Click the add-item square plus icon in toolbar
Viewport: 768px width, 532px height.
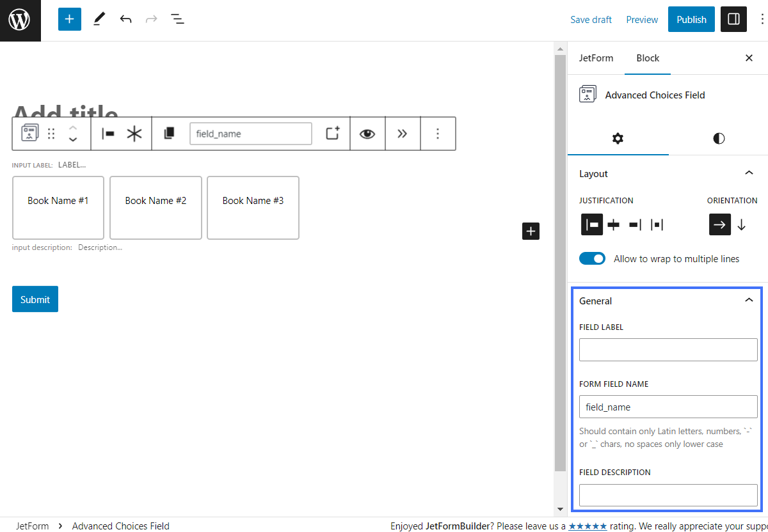(333, 134)
